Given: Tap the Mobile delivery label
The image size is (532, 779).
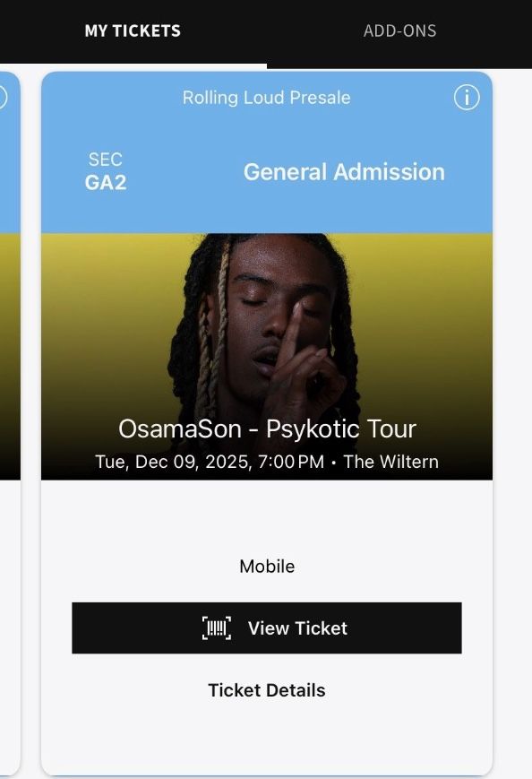Looking at the screenshot, I should [267, 567].
